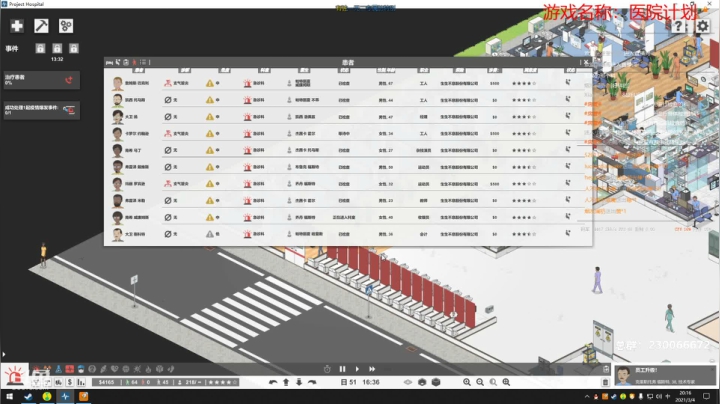Screen dimensions: 720x404
Task: Click the hospital star rating display
Action: 223,382
